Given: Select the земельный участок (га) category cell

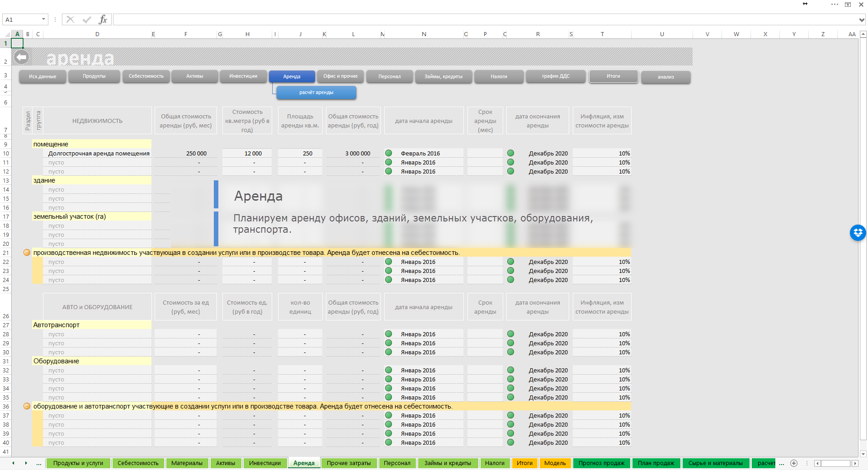Looking at the screenshot, I should tap(92, 216).
